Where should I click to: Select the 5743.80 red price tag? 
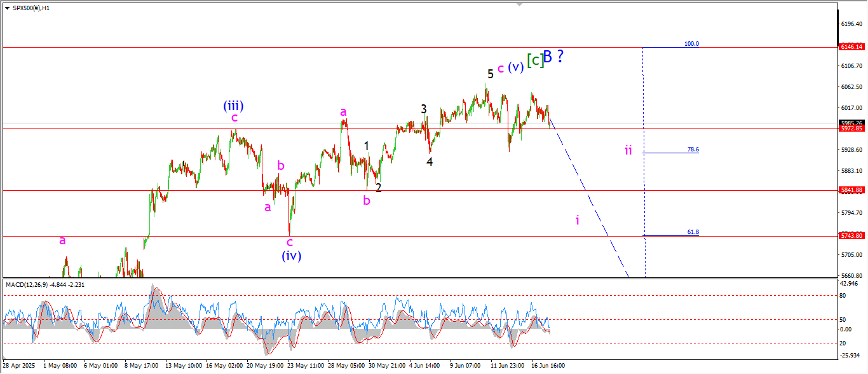point(851,236)
